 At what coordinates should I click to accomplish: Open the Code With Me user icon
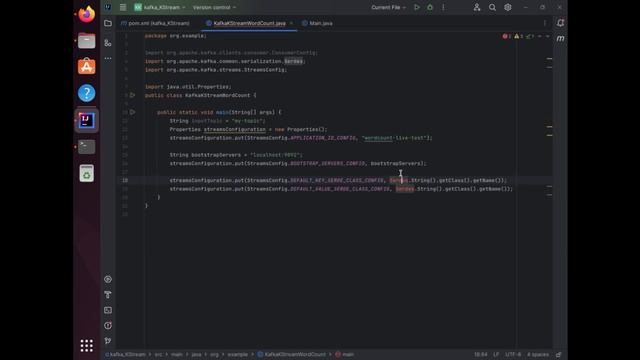coord(477,7)
